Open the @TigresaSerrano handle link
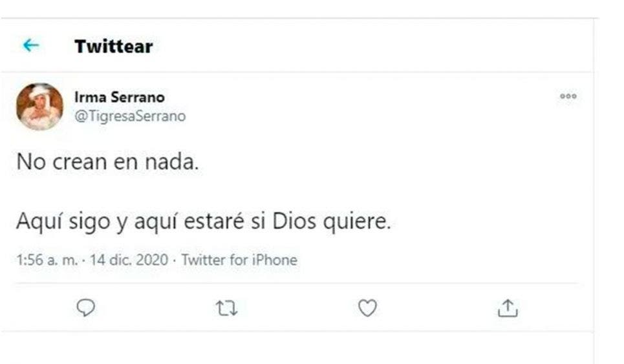 coord(130,116)
